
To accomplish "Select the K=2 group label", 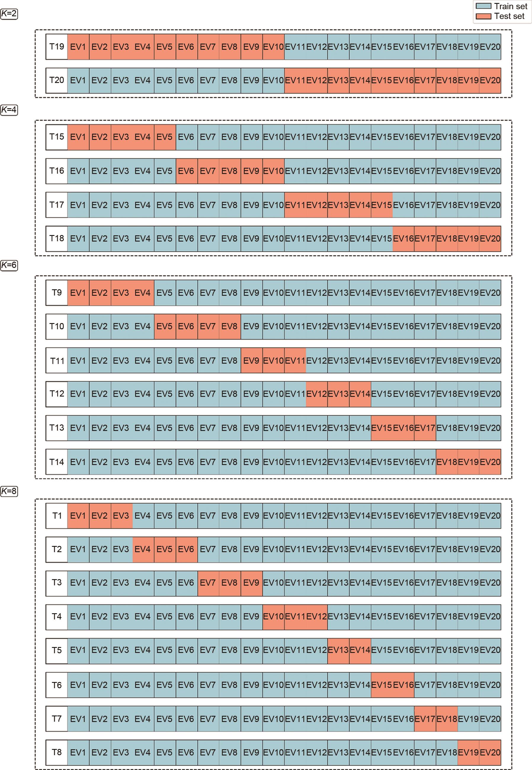I will pos(9,14).
